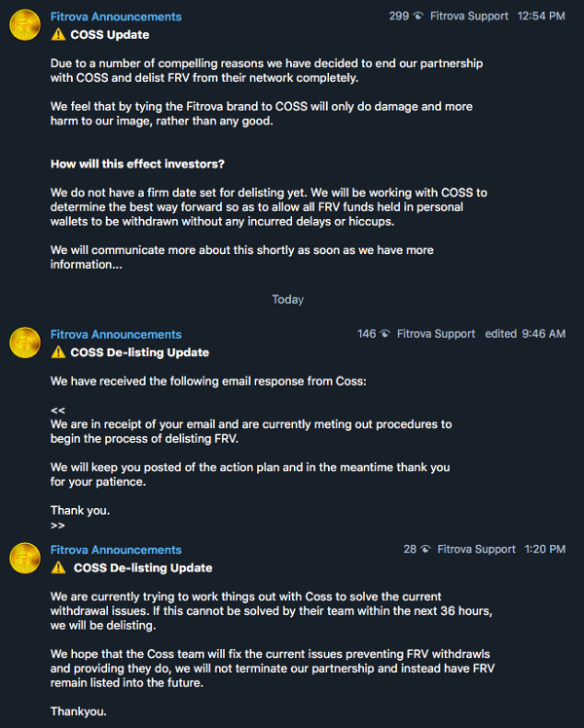Viewport: 584px width, 728px height.
Task: Click the eye views icon beside 299
Action: (x=419, y=17)
